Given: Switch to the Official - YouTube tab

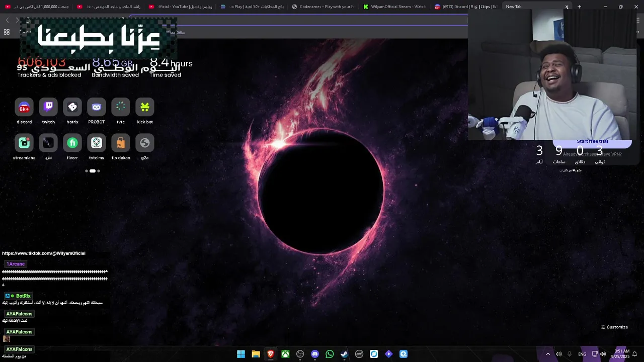Looking at the screenshot, I should tap(180, 7).
